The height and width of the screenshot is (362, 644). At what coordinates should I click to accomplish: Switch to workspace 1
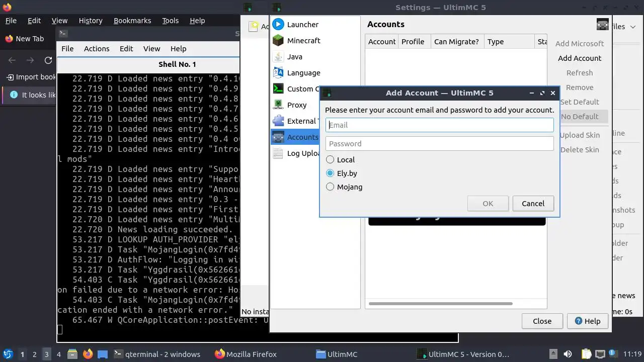pos(22,354)
